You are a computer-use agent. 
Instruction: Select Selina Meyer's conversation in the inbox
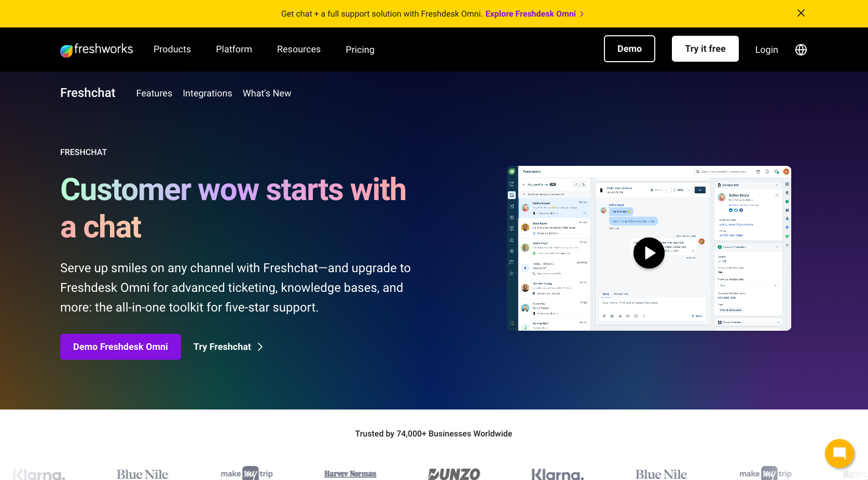tap(553, 206)
